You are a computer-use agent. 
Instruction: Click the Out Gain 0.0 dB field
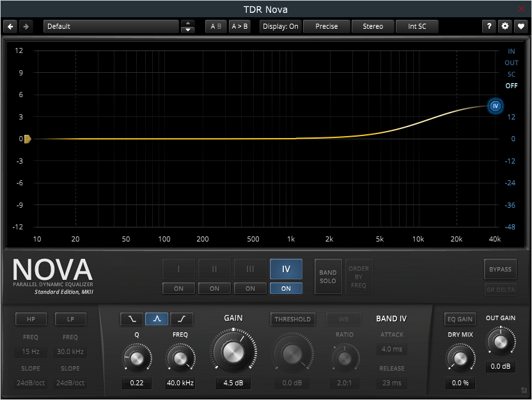click(501, 366)
